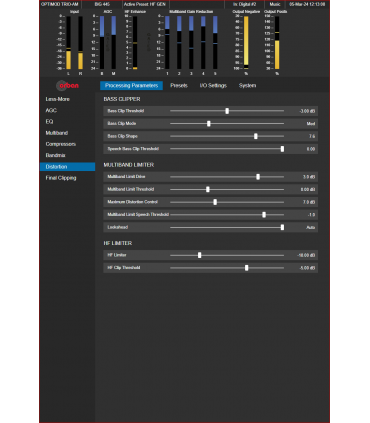The height and width of the screenshot is (423, 370).
Task: Click Multiband Gain Reduction band 5 meter
Action: click(x=215, y=43)
